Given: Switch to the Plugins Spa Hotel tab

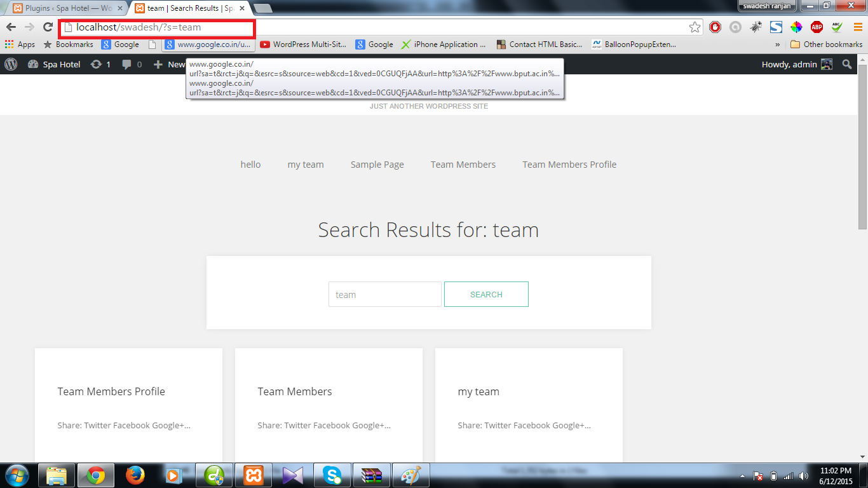Looking at the screenshot, I should click(65, 8).
